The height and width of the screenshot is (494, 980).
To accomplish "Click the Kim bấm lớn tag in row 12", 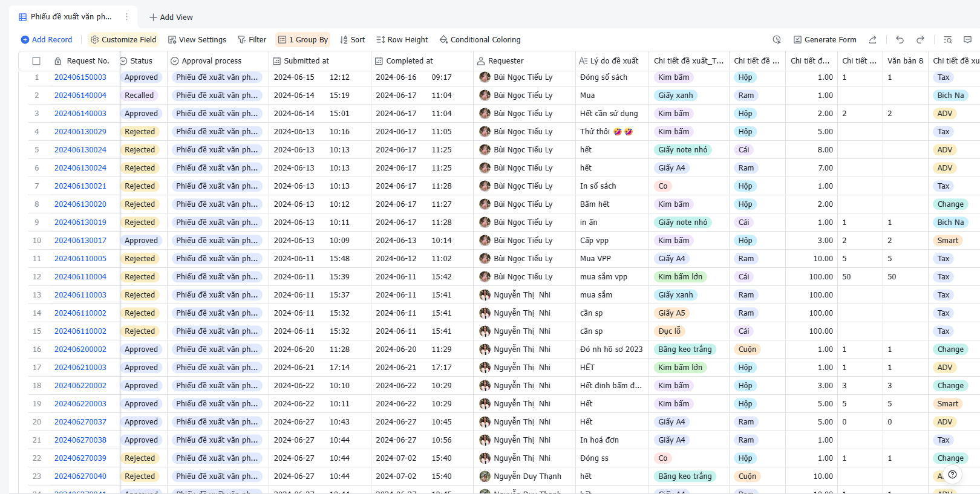I will coord(680,277).
